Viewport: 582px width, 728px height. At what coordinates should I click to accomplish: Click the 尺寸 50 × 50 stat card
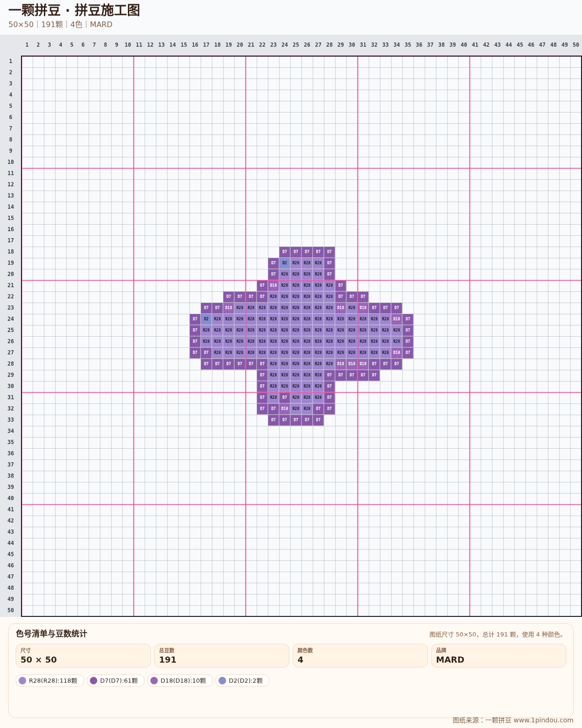(x=83, y=656)
